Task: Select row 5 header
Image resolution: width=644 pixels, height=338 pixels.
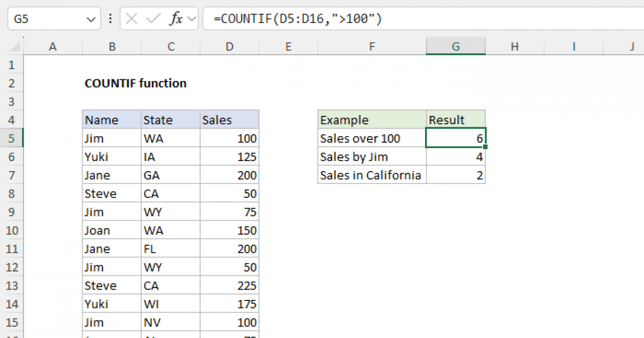Action: 12,138
